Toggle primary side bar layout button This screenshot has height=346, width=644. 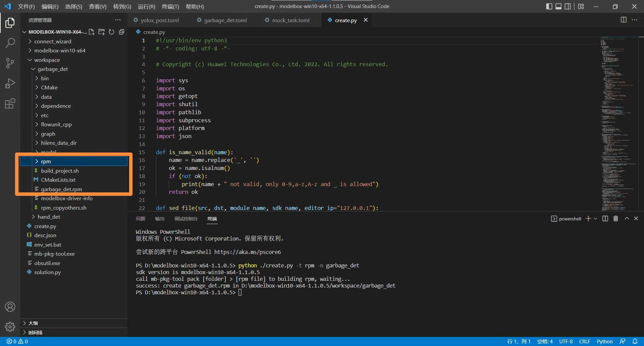(x=549, y=6)
